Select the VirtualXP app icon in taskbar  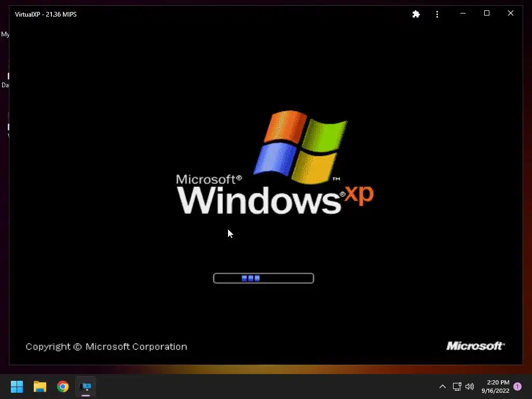coord(86,387)
